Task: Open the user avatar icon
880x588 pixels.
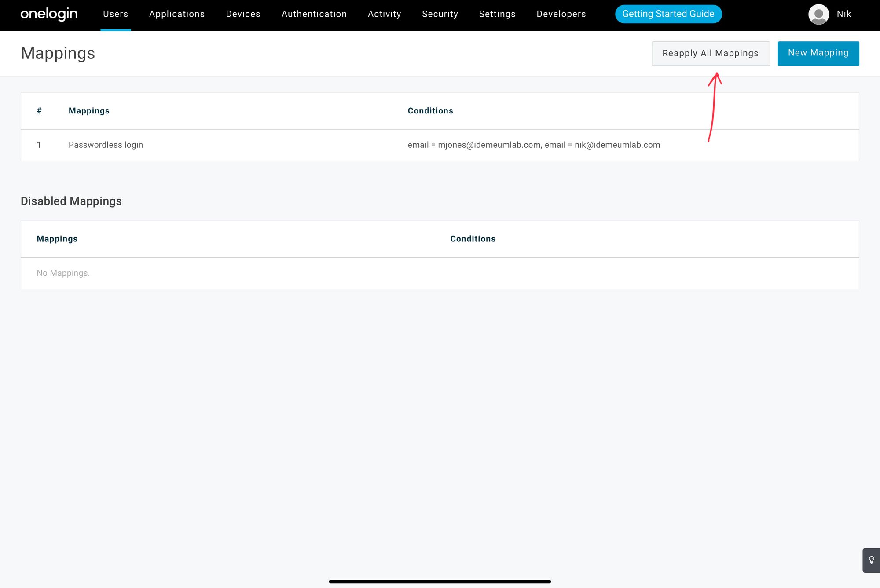Action: click(818, 14)
